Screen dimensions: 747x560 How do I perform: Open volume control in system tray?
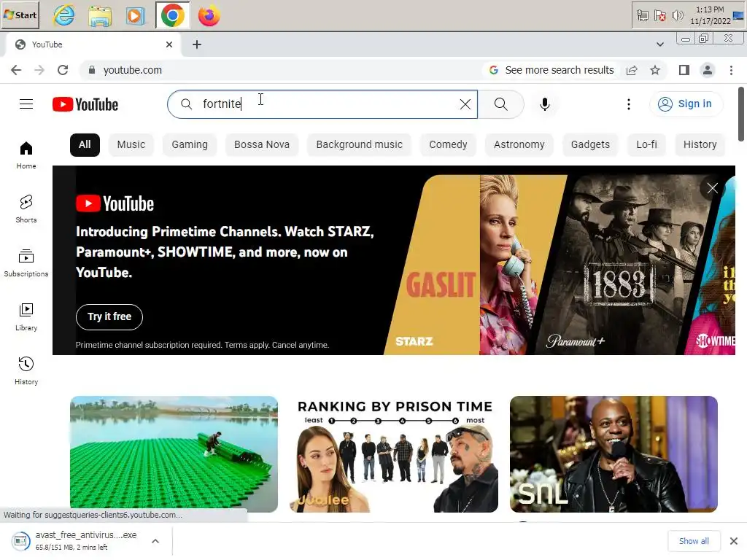click(676, 16)
